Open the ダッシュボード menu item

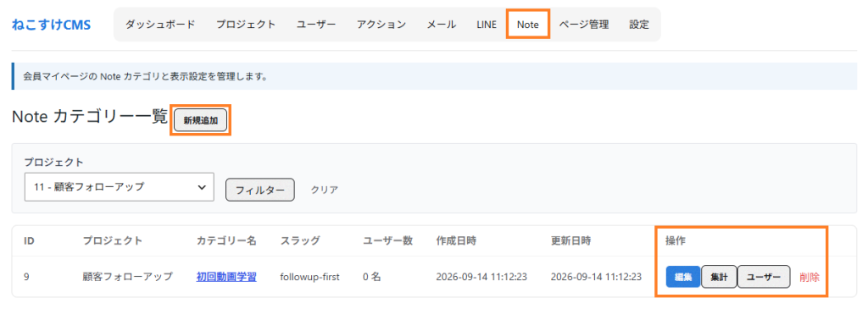[160, 25]
